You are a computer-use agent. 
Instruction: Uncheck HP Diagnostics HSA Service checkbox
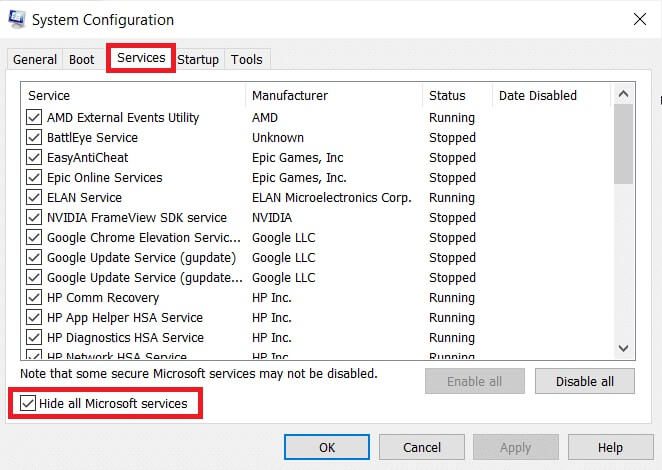click(34, 337)
